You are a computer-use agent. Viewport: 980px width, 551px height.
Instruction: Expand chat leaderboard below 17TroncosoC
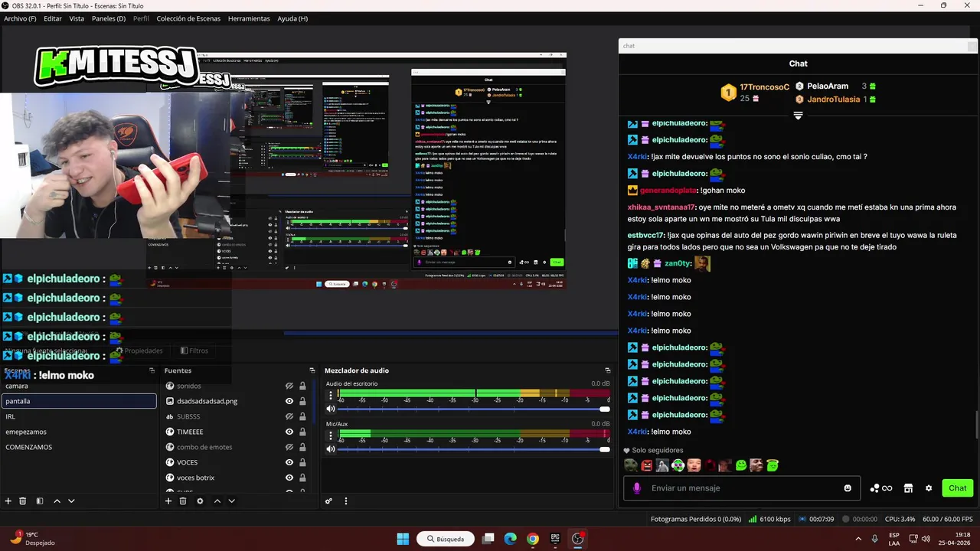(798, 116)
